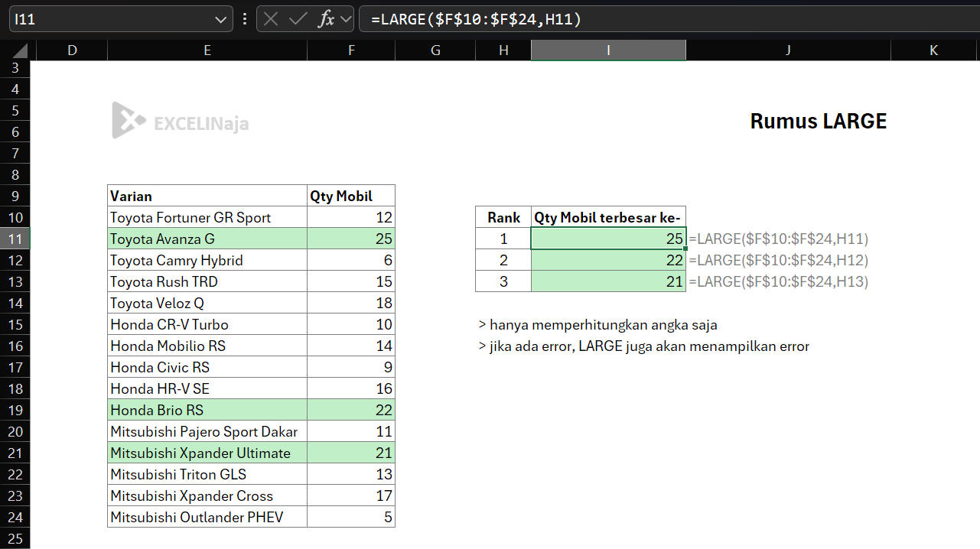Select cell Mitsubishi Xpander Cross
This screenshot has height=549, width=980.
[x=207, y=495]
